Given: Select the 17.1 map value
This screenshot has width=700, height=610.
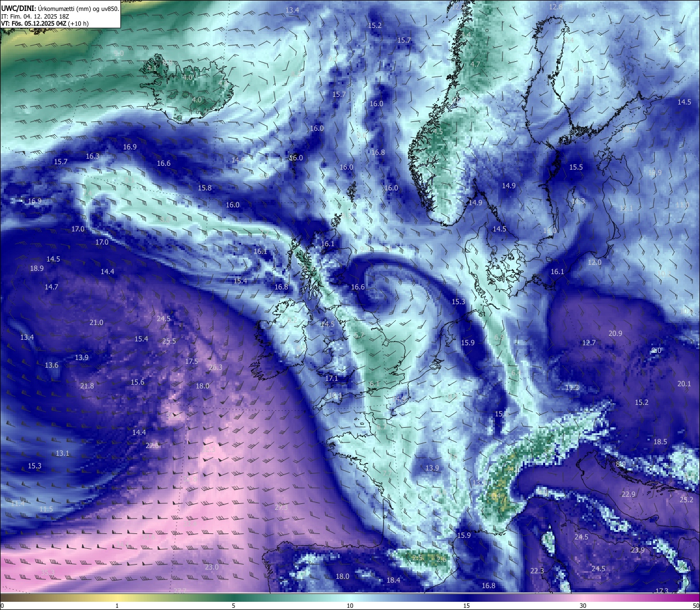Looking at the screenshot, I should pyautogui.click(x=331, y=378).
